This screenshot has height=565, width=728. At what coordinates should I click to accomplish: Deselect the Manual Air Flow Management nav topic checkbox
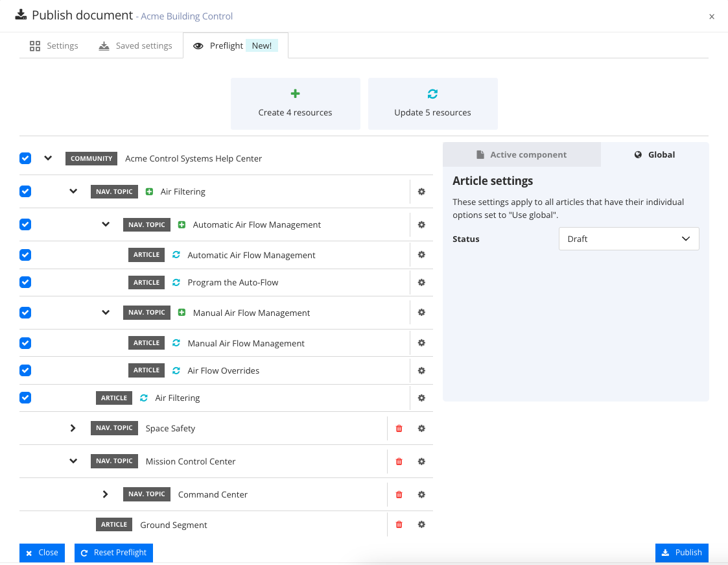click(x=25, y=313)
